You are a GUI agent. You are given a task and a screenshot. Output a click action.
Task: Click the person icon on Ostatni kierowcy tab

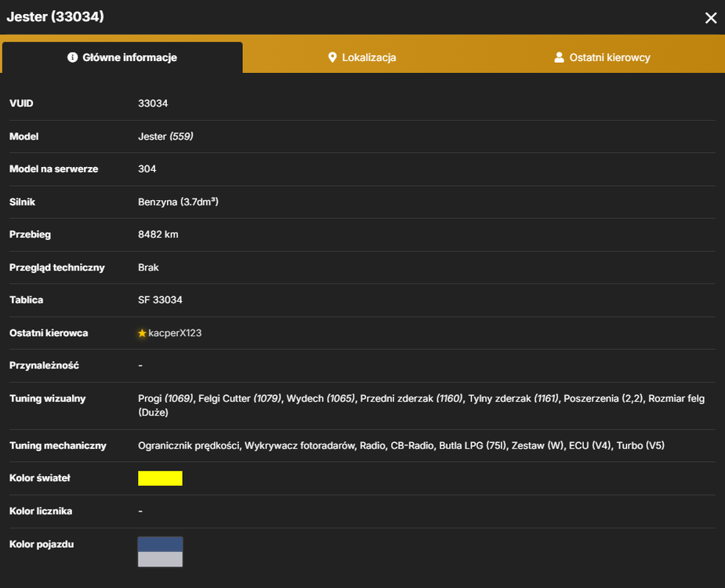click(559, 57)
